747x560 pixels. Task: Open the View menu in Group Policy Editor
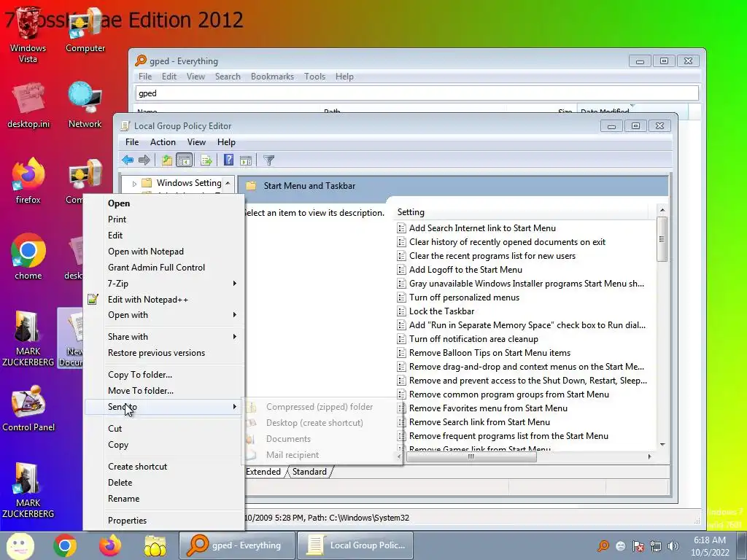click(x=196, y=142)
